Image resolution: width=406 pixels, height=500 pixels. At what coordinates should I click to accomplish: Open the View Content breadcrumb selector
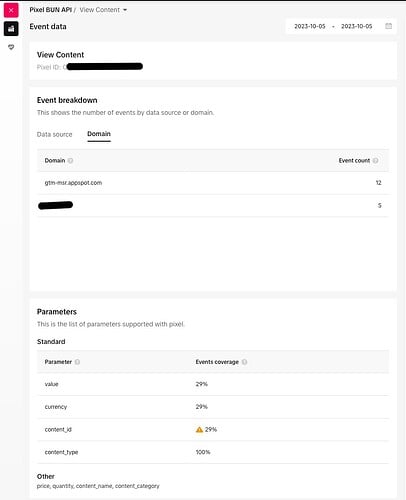103,10
